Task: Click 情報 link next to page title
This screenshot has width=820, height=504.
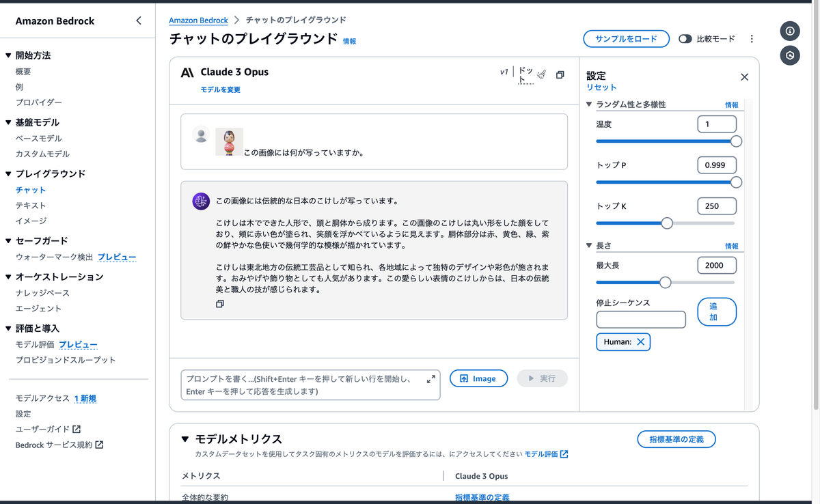Action: coord(349,41)
